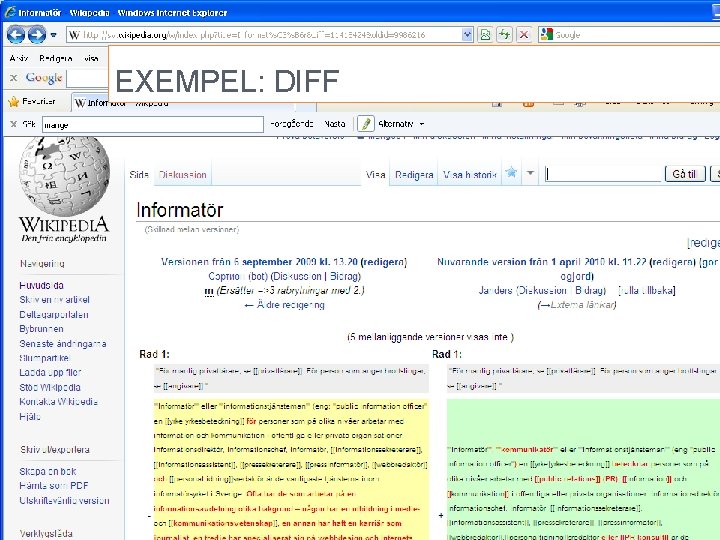Viewport: 720px width, 540px height.
Task: Open Janders user link
Action: coord(495,290)
